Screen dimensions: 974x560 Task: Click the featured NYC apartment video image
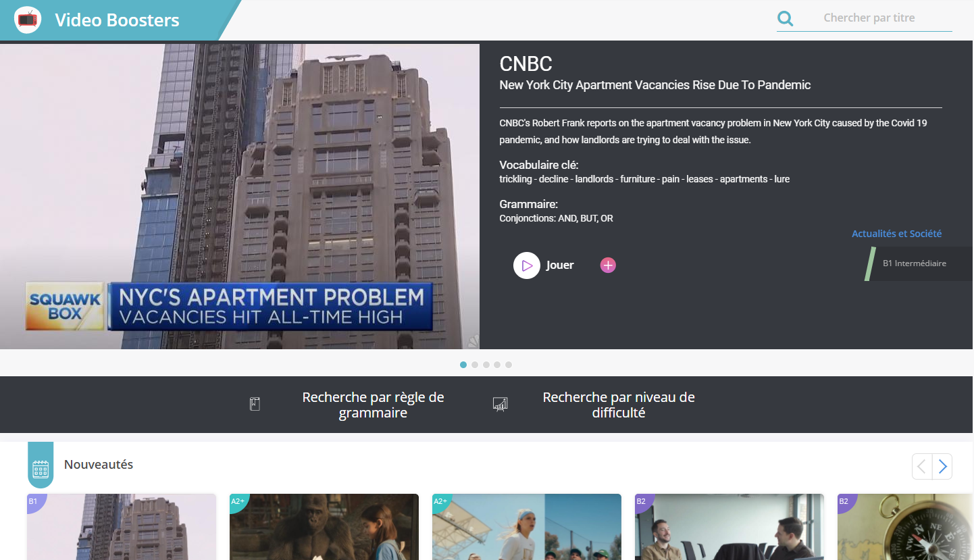(x=240, y=197)
